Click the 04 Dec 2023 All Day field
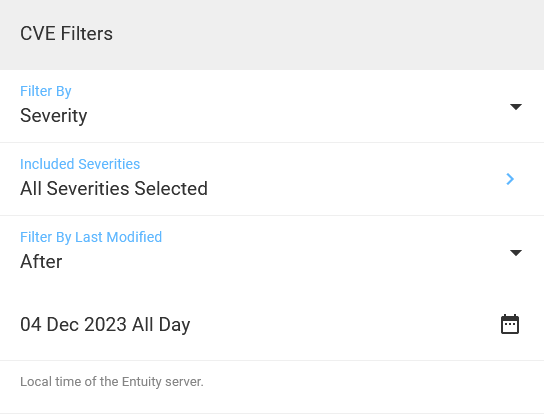This screenshot has width=544, height=414. coord(272,324)
